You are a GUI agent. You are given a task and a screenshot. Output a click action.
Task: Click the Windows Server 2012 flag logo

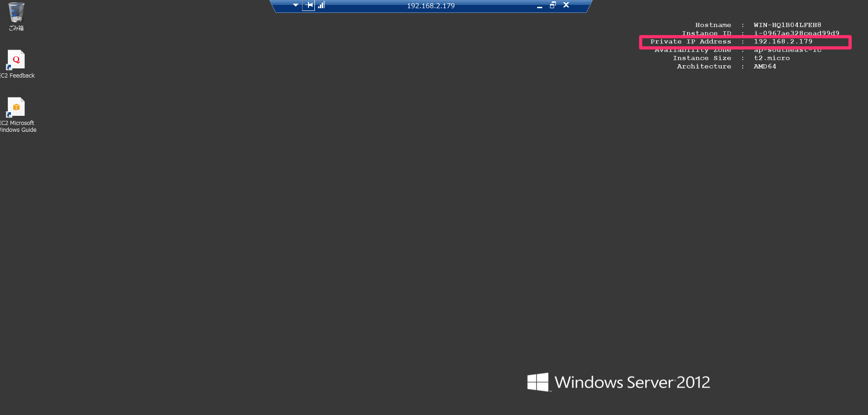538,382
